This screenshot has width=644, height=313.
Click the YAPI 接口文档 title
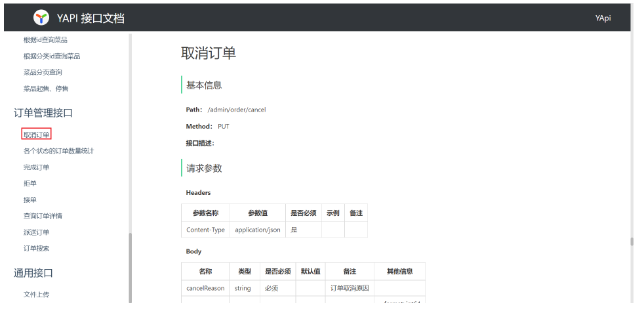(x=91, y=18)
